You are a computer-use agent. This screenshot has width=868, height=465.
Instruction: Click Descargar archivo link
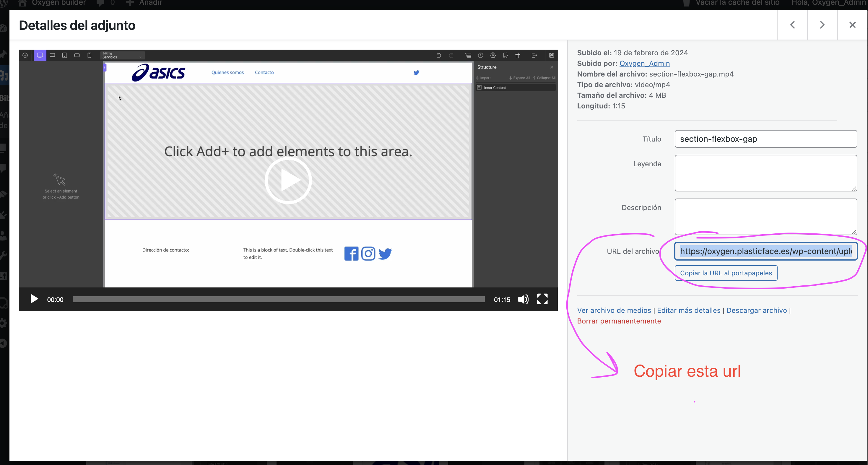pos(756,310)
